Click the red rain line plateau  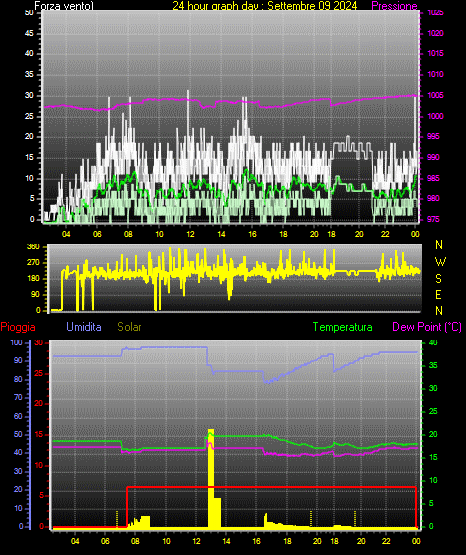click(271, 487)
